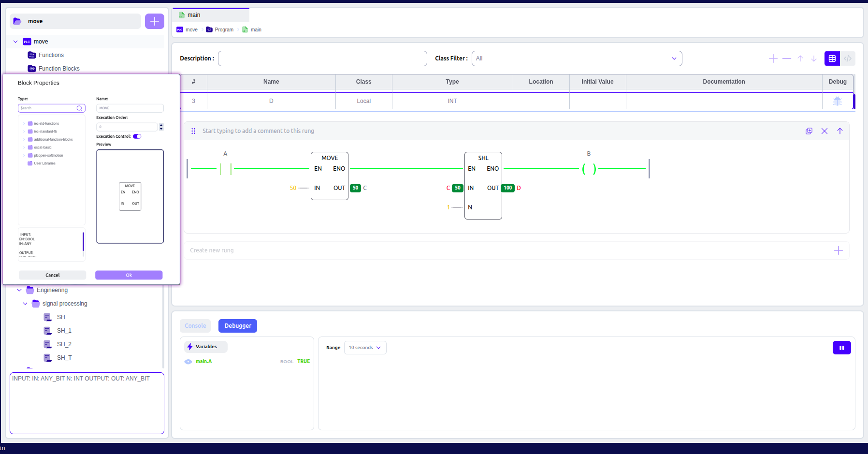Expand additional-function-blocks library
Image resolution: width=868 pixels, height=454 pixels.
[x=24, y=140]
